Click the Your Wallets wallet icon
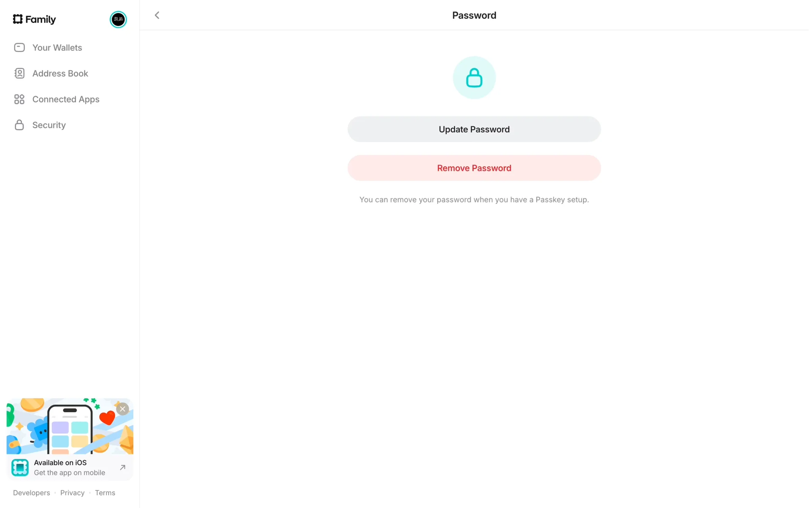Image resolution: width=812 pixels, height=508 pixels. coord(19,47)
